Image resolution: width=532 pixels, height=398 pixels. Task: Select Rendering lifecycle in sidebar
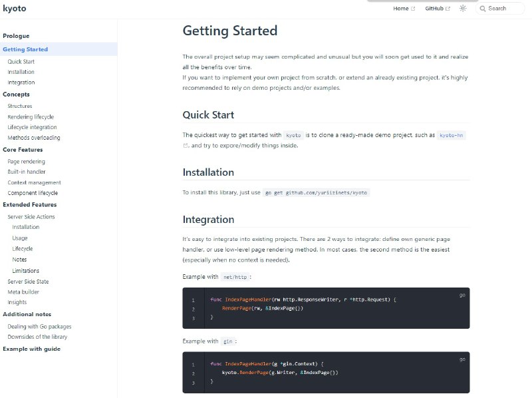tap(31, 116)
